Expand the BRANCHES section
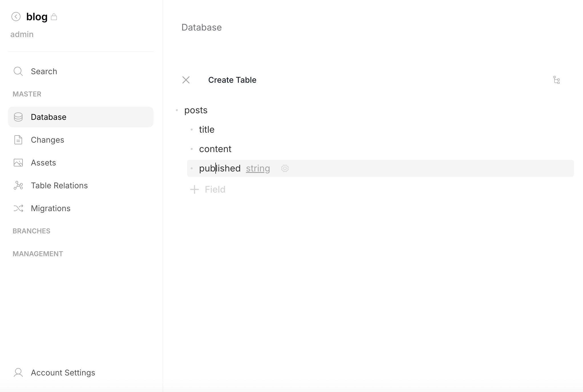This screenshot has width=583, height=392. tap(31, 231)
